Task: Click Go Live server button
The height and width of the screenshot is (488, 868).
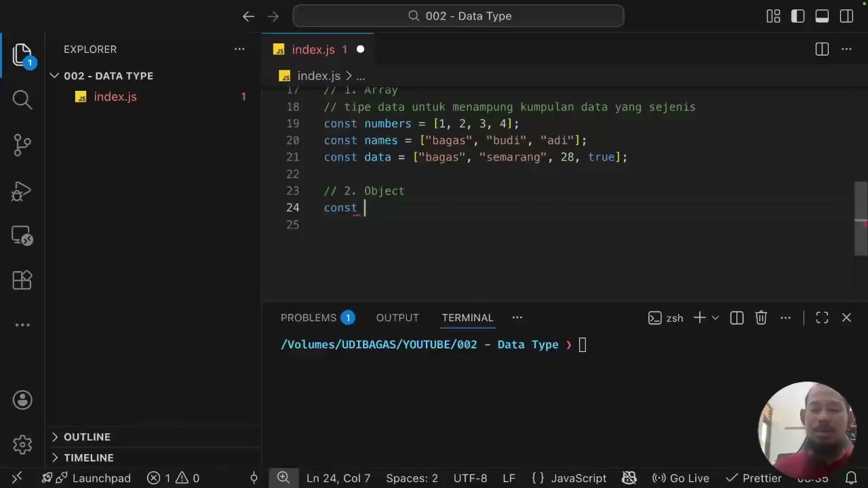Action: point(680,478)
